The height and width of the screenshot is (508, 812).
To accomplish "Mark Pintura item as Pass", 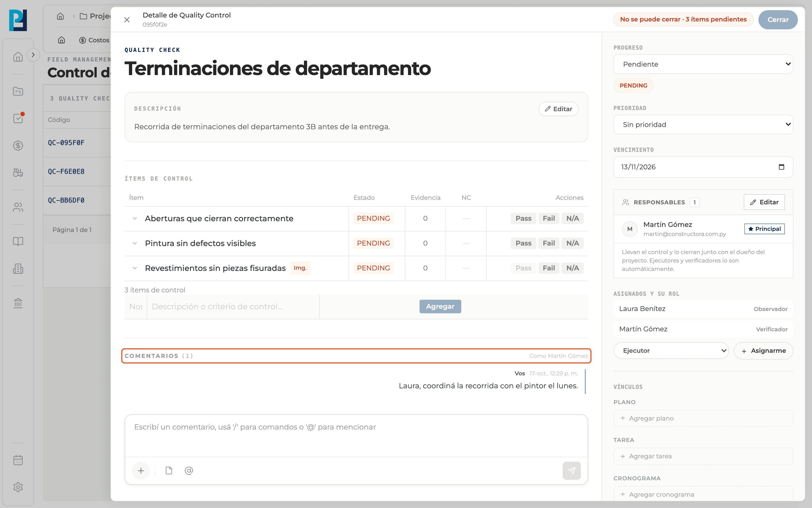I will pyautogui.click(x=524, y=243).
